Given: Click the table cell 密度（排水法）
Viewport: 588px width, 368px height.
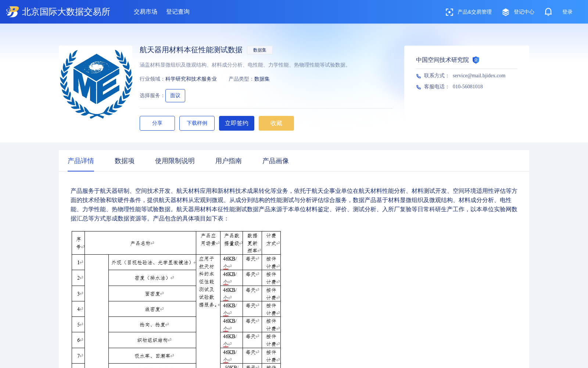Looking at the screenshot, I should tap(152, 278).
